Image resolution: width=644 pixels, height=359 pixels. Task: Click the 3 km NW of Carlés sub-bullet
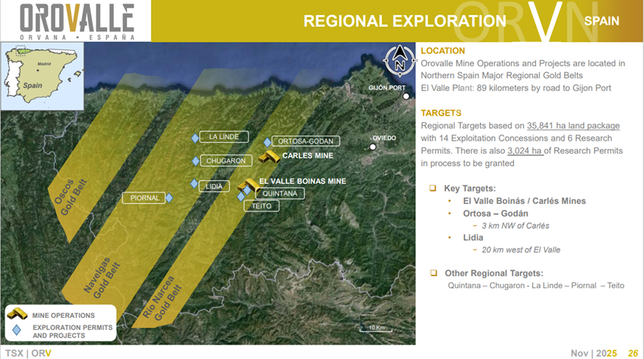coord(516,225)
